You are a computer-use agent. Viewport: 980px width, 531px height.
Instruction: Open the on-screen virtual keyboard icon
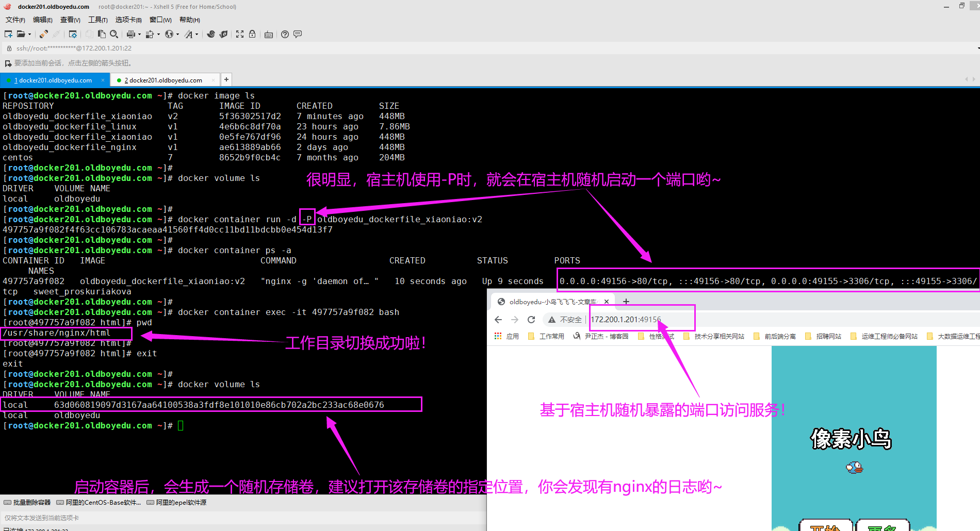click(x=269, y=34)
